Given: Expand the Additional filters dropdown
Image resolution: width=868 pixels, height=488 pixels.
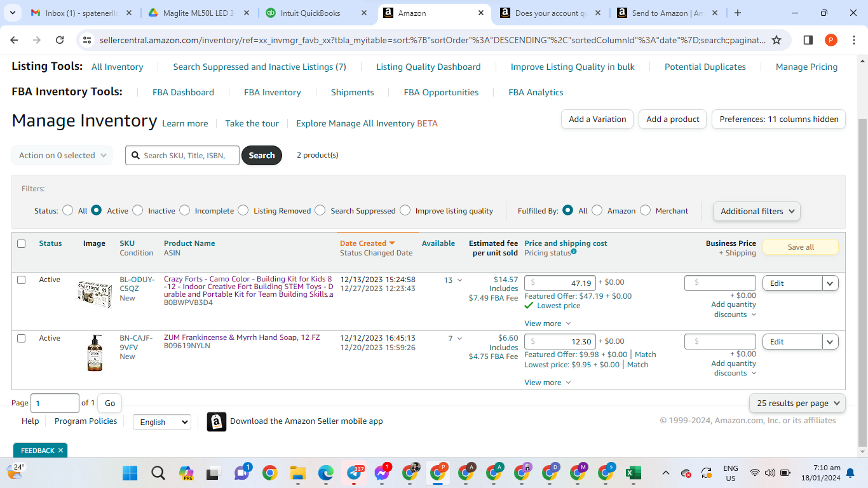Looking at the screenshot, I should coord(757,211).
